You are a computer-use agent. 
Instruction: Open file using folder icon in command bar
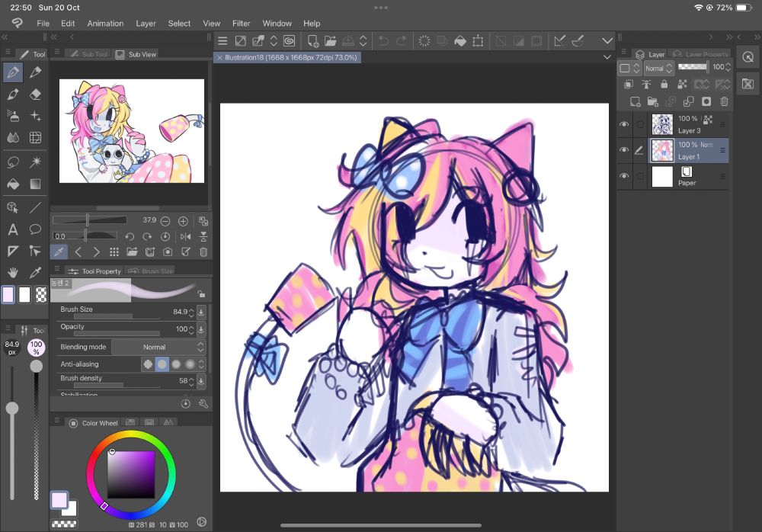[331, 41]
